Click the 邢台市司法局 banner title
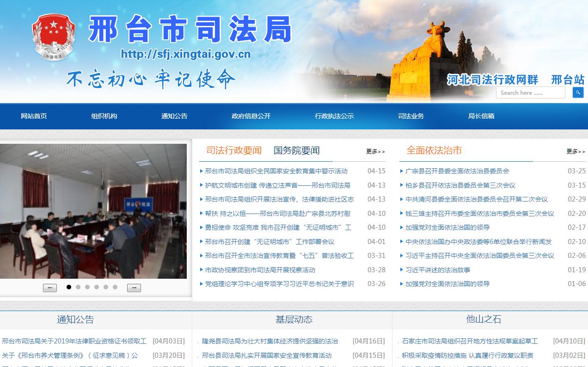The image size is (588, 367). point(190,29)
